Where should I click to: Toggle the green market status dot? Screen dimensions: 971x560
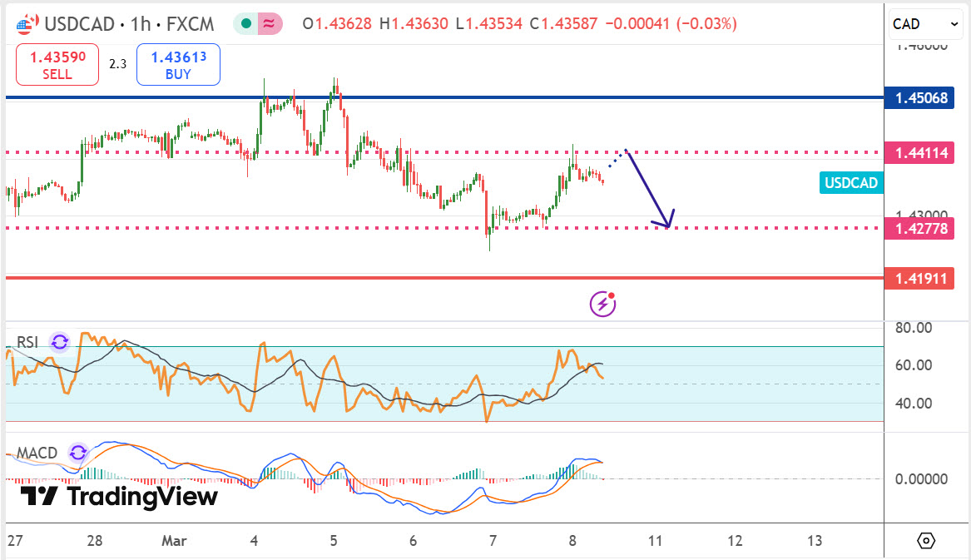(x=245, y=24)
